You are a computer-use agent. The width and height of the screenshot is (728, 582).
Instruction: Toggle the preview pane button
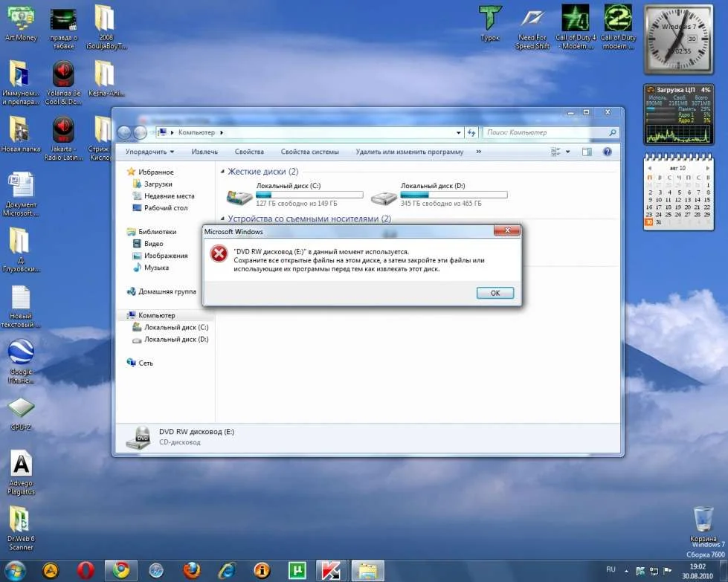click(587, 152)
